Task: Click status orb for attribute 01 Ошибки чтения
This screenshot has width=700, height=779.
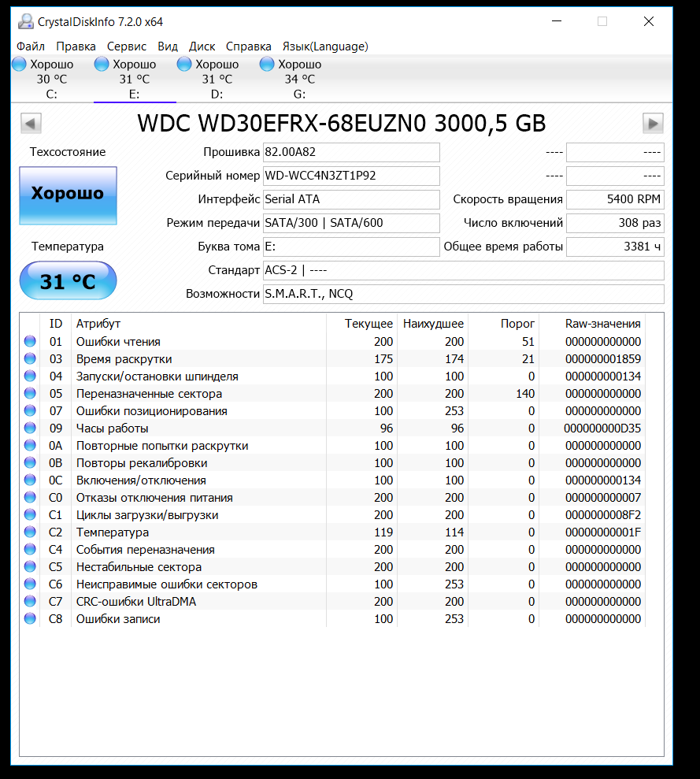Action: pos(30,341)
